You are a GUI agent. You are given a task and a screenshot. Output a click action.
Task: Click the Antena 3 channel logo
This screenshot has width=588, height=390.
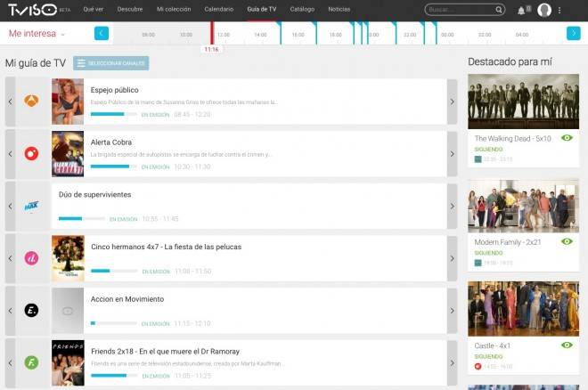31,101
